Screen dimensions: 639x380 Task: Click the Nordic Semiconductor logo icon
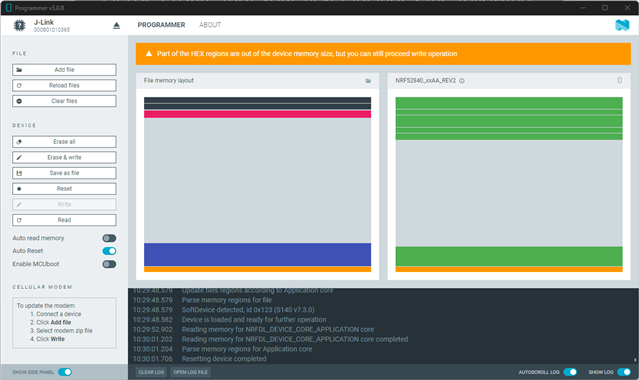622,25
